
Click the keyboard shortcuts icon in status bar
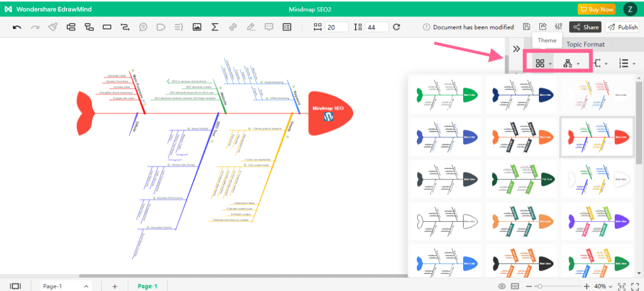[x=515, y=286]
